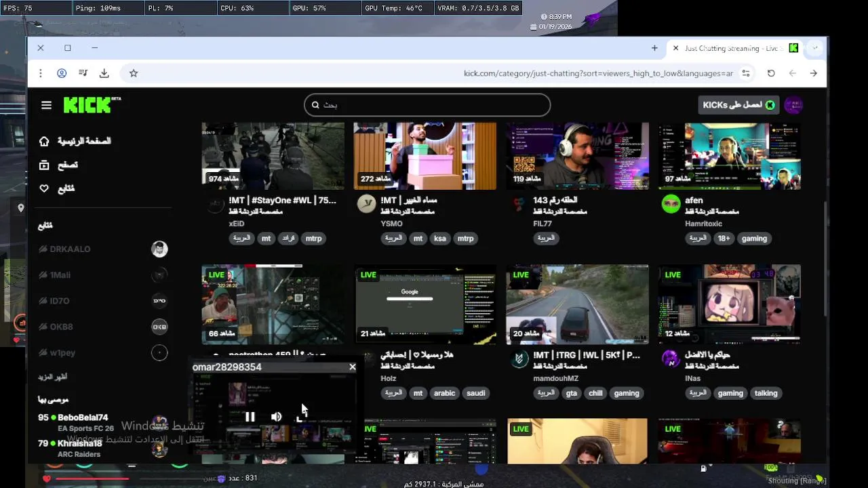Open xEiD stream thumbnail with 974 viewers
Viewport: 868px width, 488px height.
pyautogui.click(x=273, y=156)
